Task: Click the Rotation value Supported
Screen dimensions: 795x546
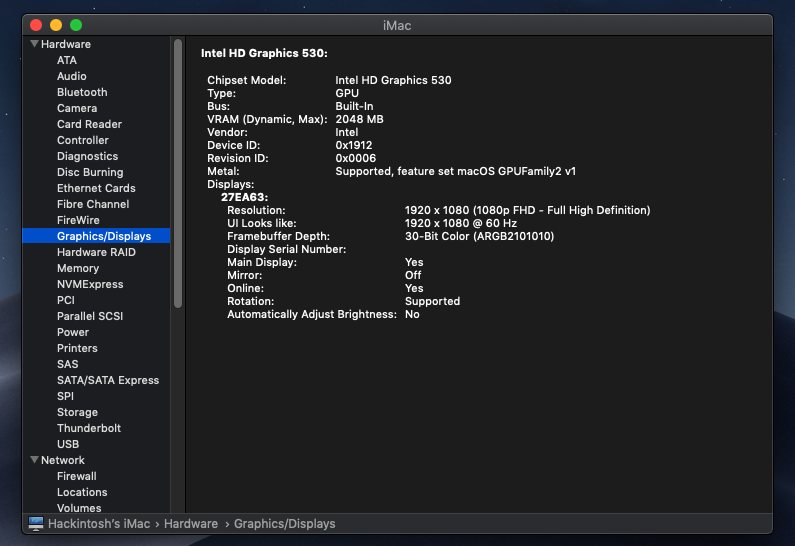Action: pyautogui.click(x=432, y=301)
